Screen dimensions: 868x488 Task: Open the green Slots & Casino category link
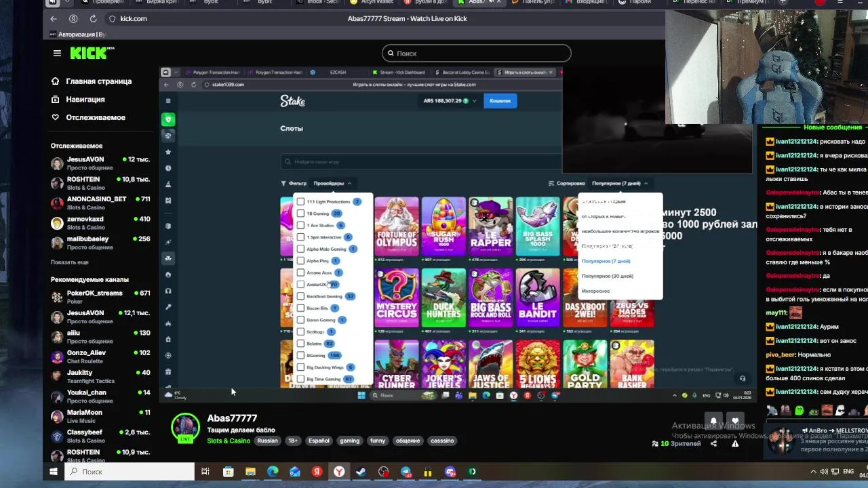(229, 441)
